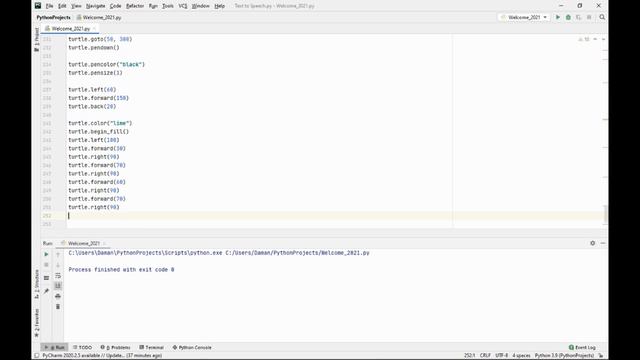Pin the Run tab with the pin icon
The height and width of the screenshot is (360, 640).
(46, 291)
